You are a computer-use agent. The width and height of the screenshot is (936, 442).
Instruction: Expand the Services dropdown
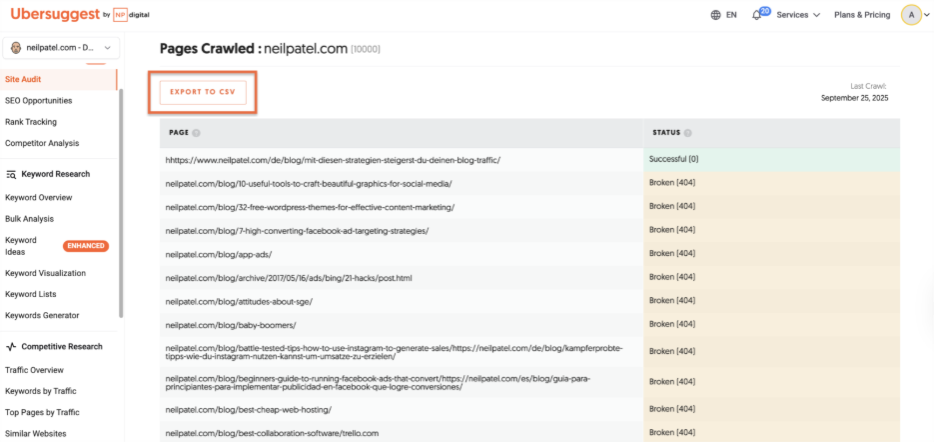coord(798,15)
